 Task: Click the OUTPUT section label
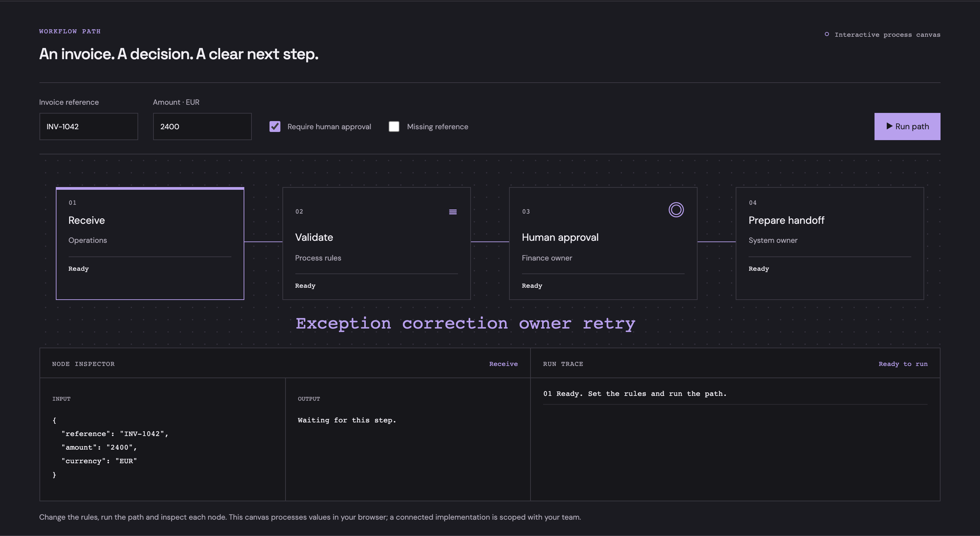pos(309,399)
